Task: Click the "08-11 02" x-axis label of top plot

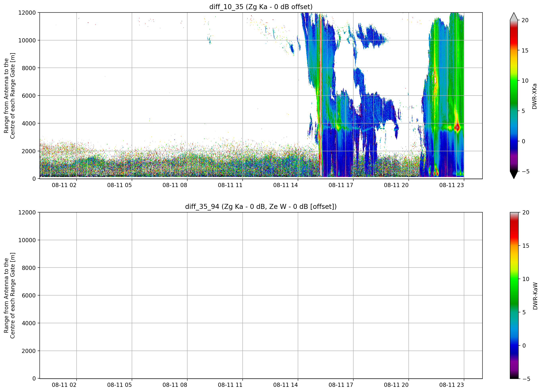Action: 64,185
